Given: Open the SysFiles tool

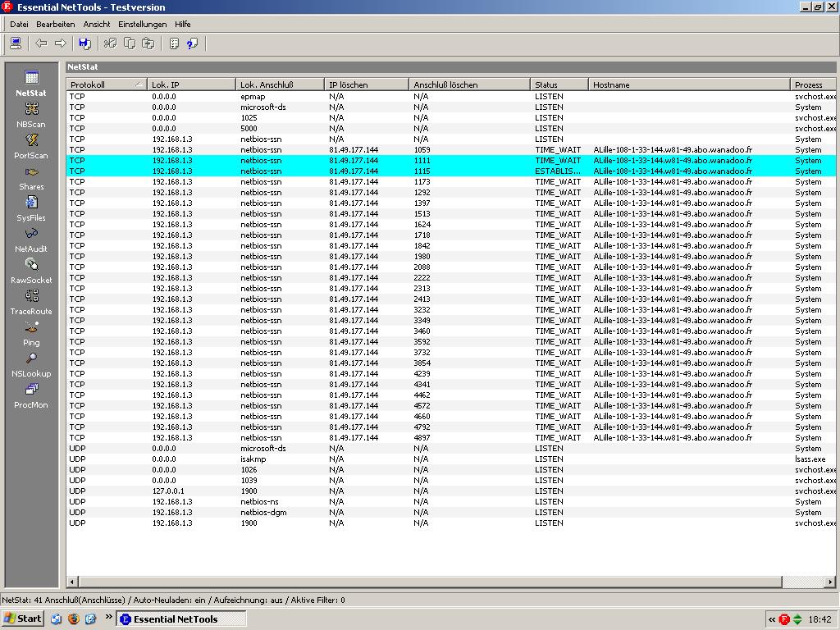Looking at the screenshot, I should (31, 203).
